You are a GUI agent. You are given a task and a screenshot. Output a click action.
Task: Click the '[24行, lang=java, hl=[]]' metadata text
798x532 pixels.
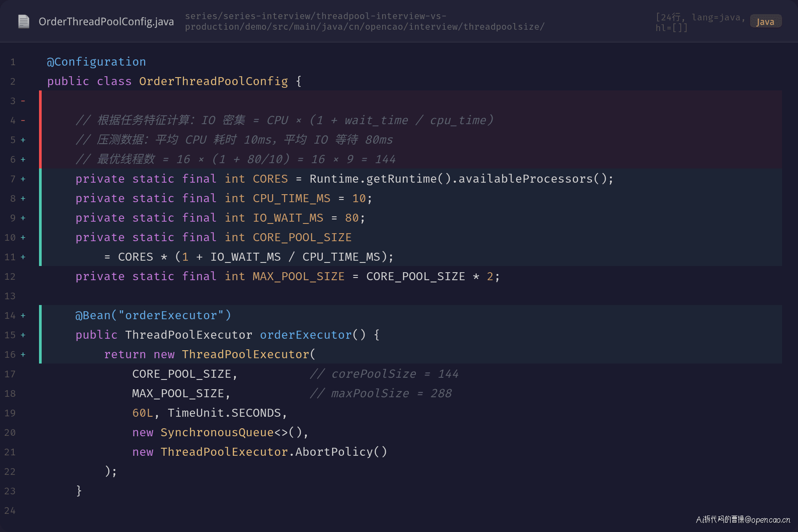click(700, 22)
